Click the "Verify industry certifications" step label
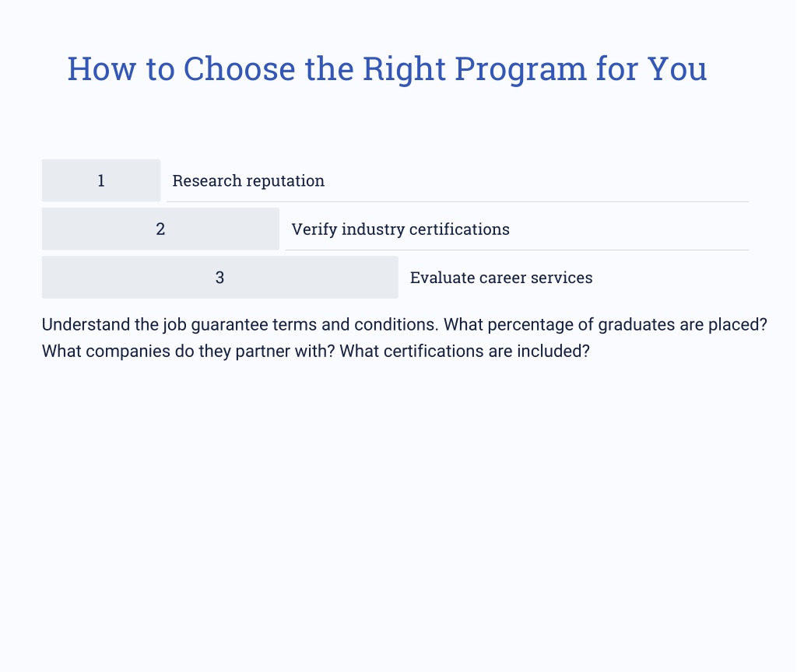The image size is (797, 672). click(401, 229)
